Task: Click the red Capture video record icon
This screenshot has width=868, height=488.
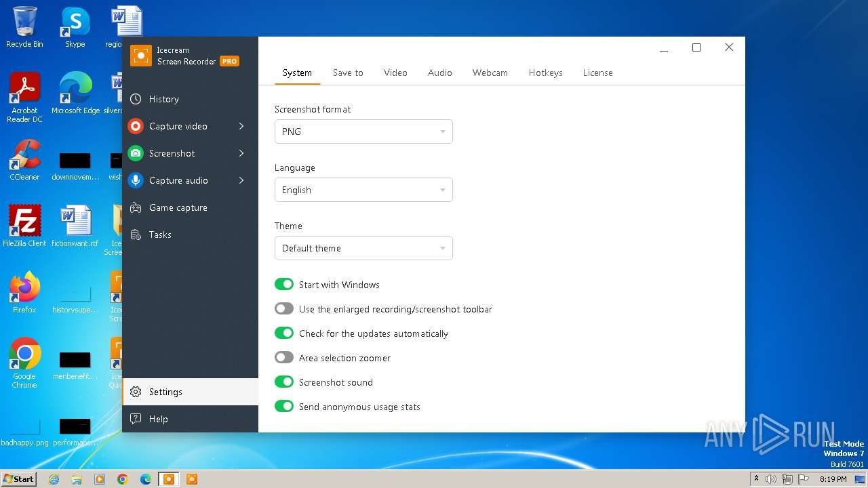Action: (136, 126)
